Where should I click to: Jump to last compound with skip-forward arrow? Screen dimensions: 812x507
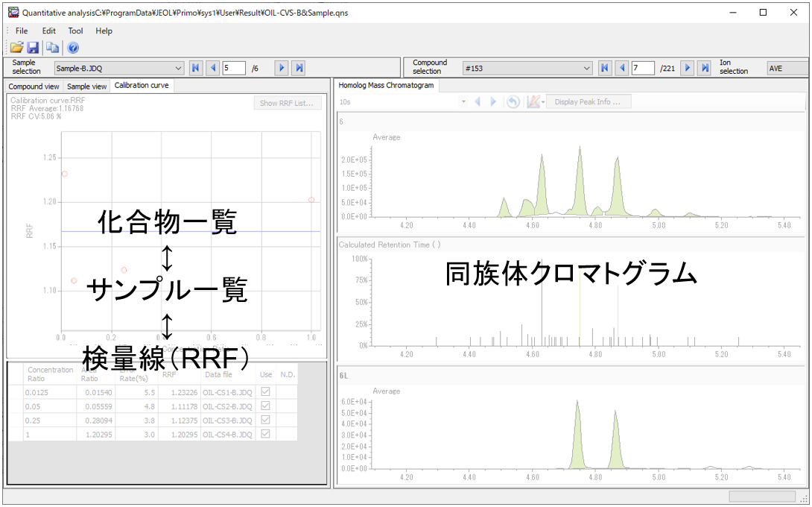(x=704, y=68)
